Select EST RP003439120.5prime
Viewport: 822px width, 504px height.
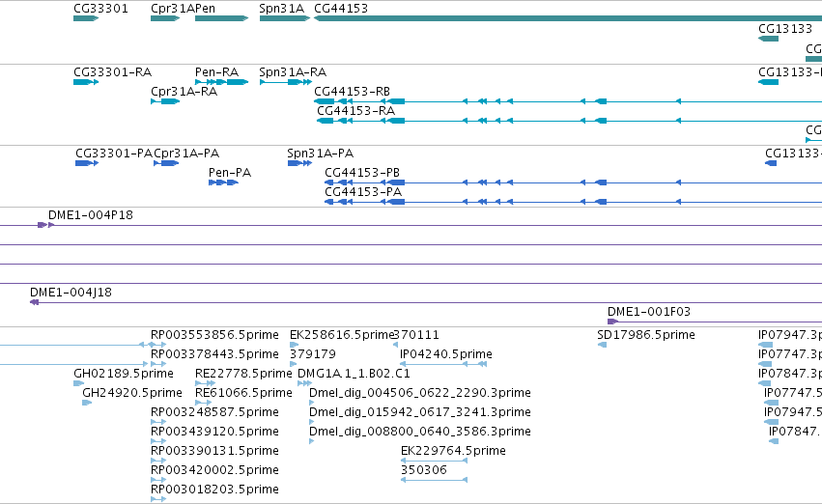(158, 441)
